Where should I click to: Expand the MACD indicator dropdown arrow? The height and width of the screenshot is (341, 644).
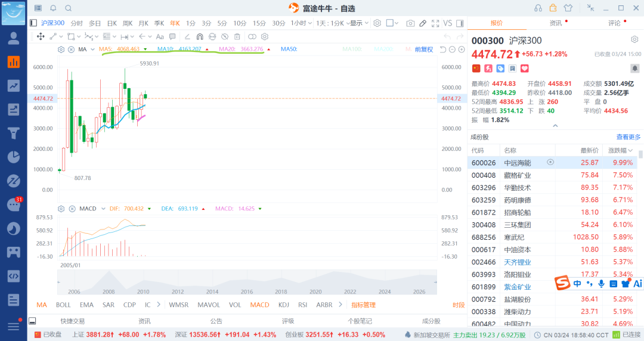(x=103, y=209)
